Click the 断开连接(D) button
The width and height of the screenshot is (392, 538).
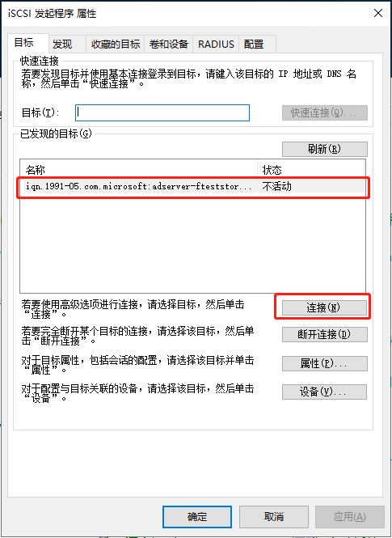324,335
